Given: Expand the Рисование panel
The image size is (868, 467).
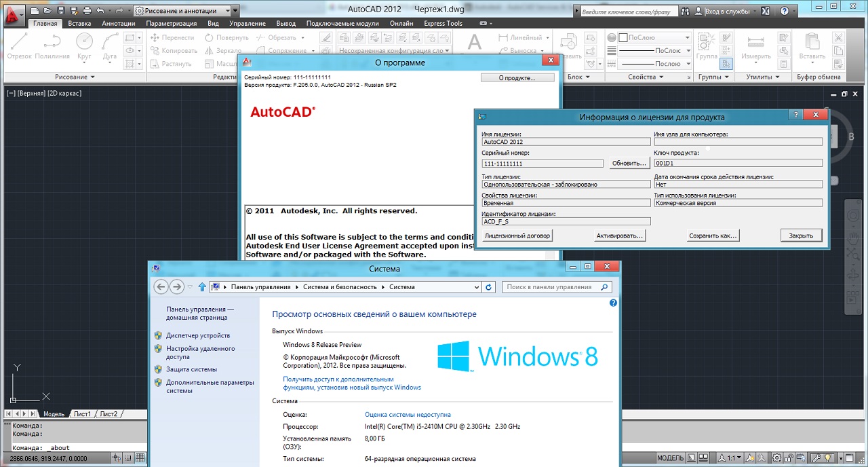Looking at the screenshot, I should pyautogui.click(x=75, y=77).
